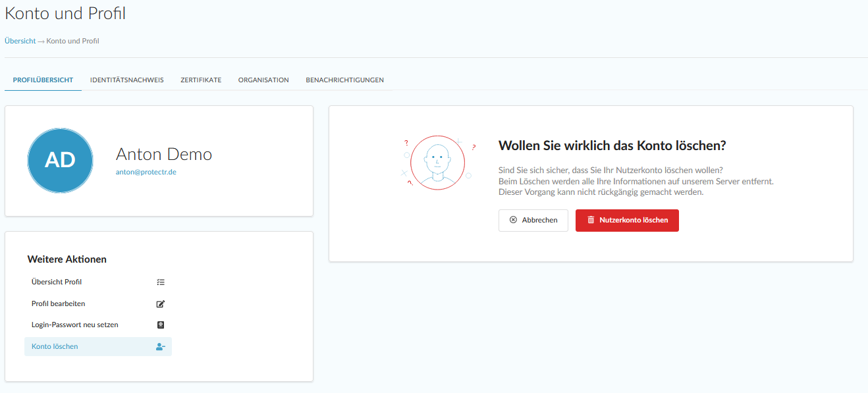The width and height of the screenshot is (868, 393).
Task: Click the user-minus icon beside Konto löschen
Action: click(160, 347)
